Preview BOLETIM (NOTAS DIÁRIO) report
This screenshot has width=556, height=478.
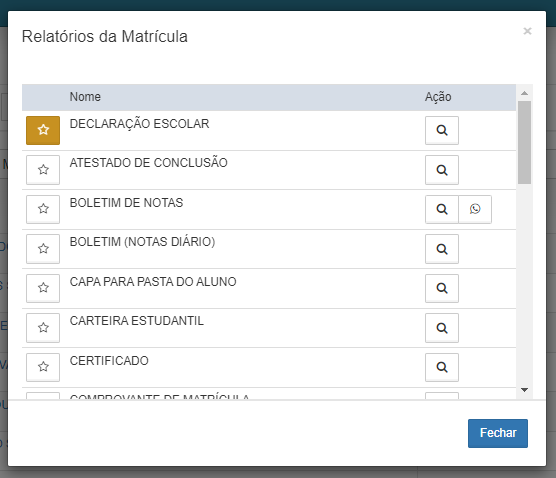tap(442, 249)
